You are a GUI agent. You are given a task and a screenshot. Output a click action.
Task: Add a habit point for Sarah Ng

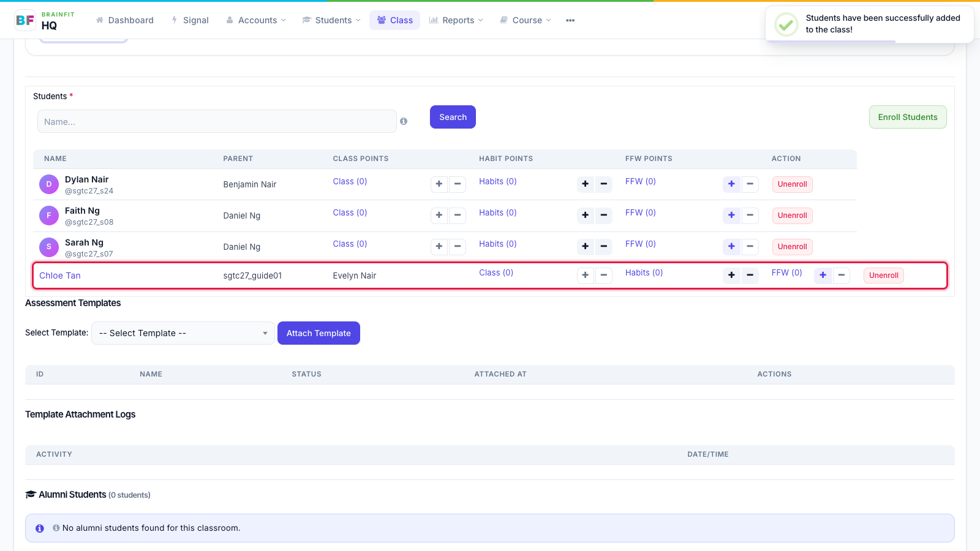coord(586,247)
